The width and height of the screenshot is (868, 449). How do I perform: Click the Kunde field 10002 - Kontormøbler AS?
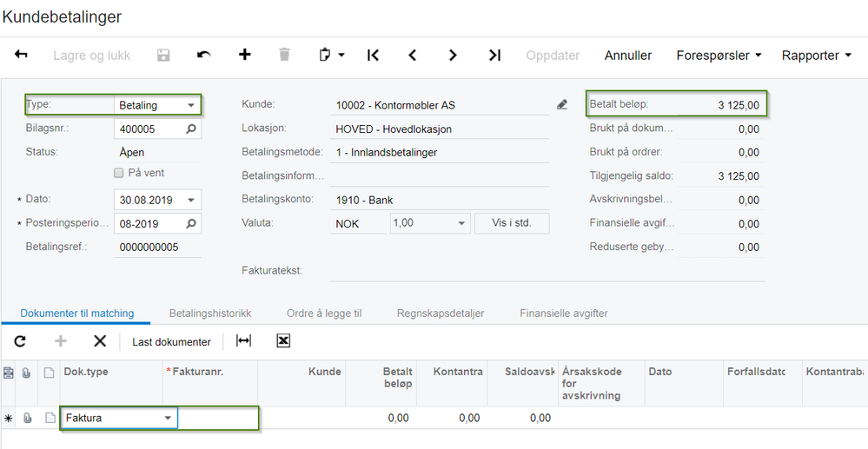click(440, 105)
